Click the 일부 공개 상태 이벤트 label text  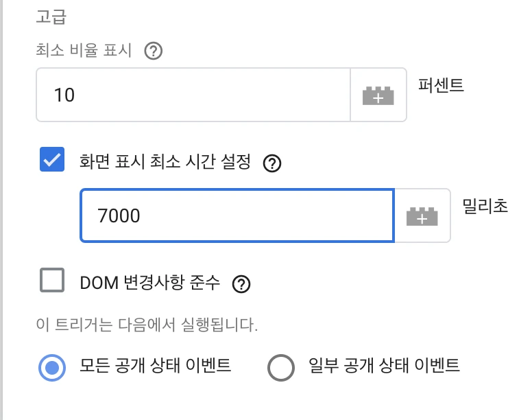tap(384, 366)
